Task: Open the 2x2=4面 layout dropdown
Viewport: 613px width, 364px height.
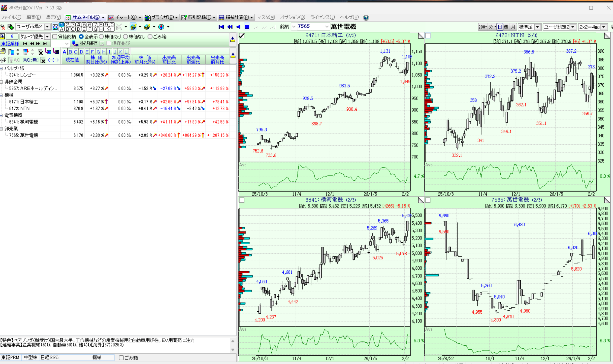Action: [604, 27]
